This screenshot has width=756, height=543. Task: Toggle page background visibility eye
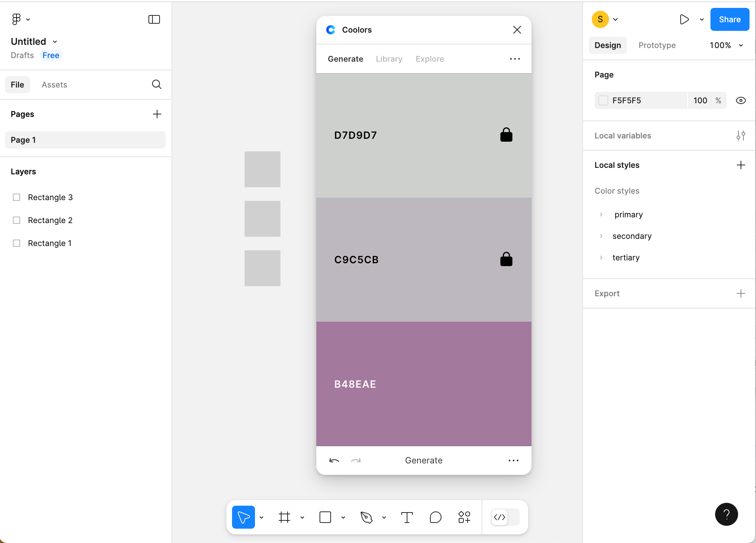(741, 100)
